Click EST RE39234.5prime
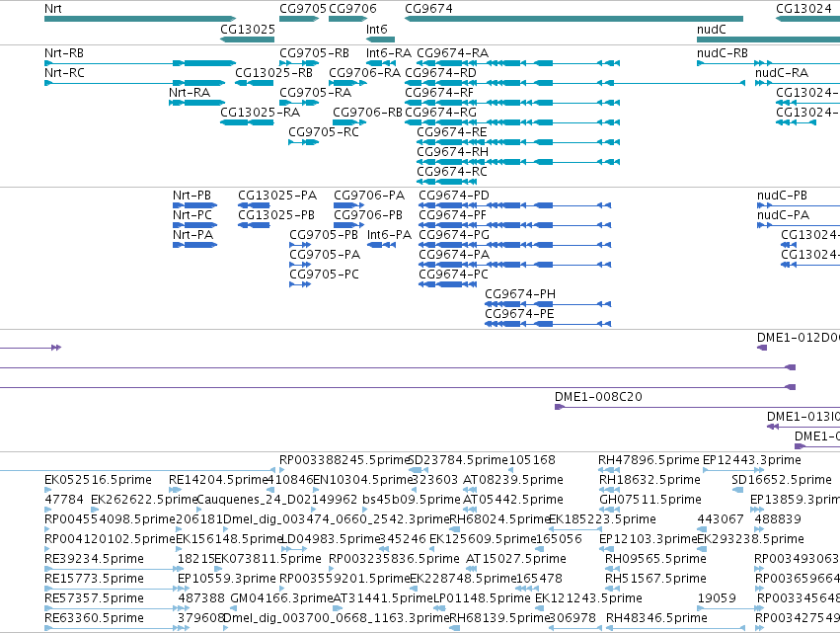 point(94,559)
